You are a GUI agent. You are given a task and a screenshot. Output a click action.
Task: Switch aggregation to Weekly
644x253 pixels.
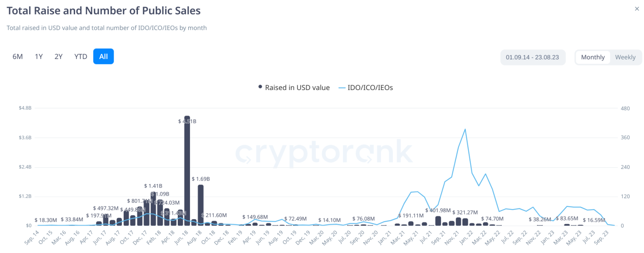click(x=625, y=57)
